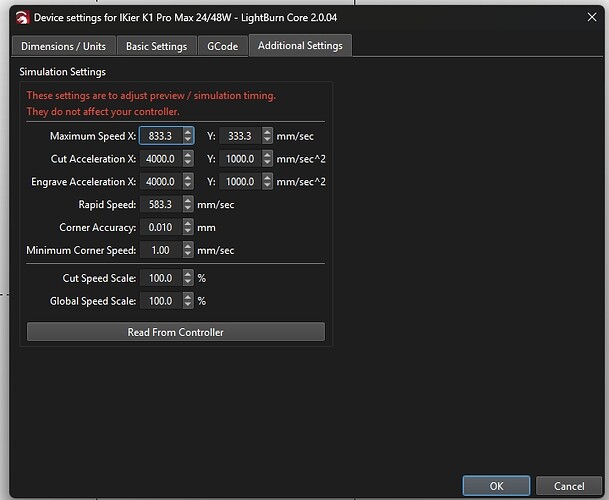Image resolution: width=609 pixels, height=500 pixels.
Task: Click the Read From Controller button
Action: coord(176,332)
